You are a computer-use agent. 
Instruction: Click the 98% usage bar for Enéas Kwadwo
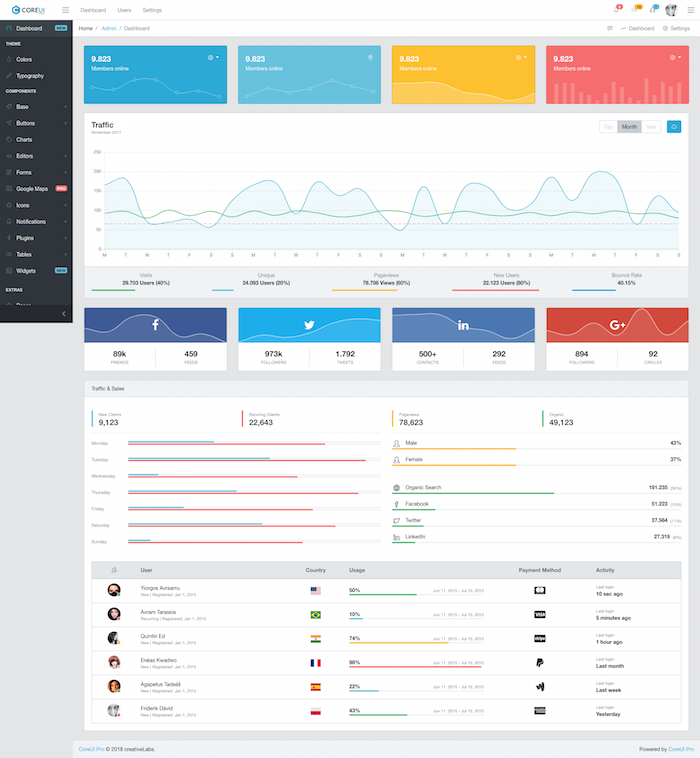[416, 667]
